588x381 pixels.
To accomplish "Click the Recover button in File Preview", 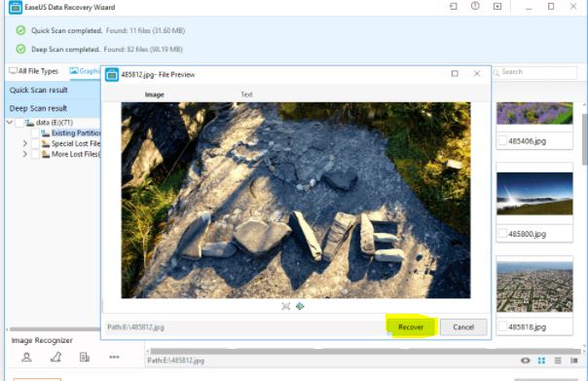I will tap(411, 327).
